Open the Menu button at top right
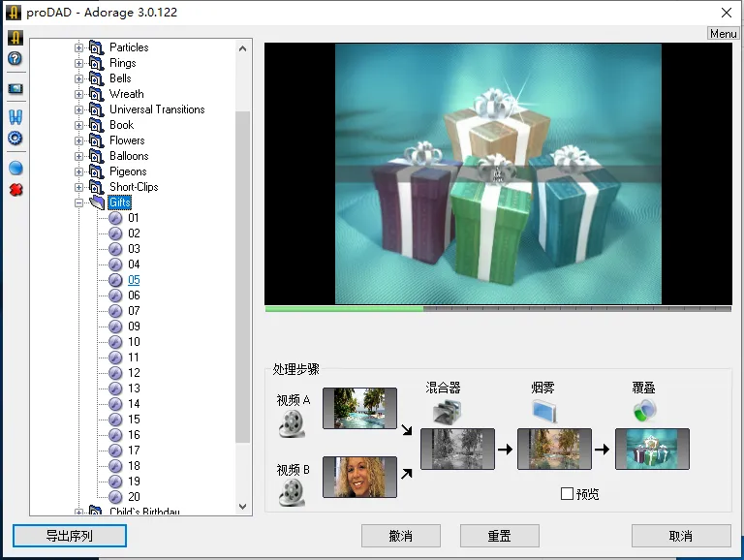Image resolution: width=744 pixels, height=560 pixels. click(723, 34)
